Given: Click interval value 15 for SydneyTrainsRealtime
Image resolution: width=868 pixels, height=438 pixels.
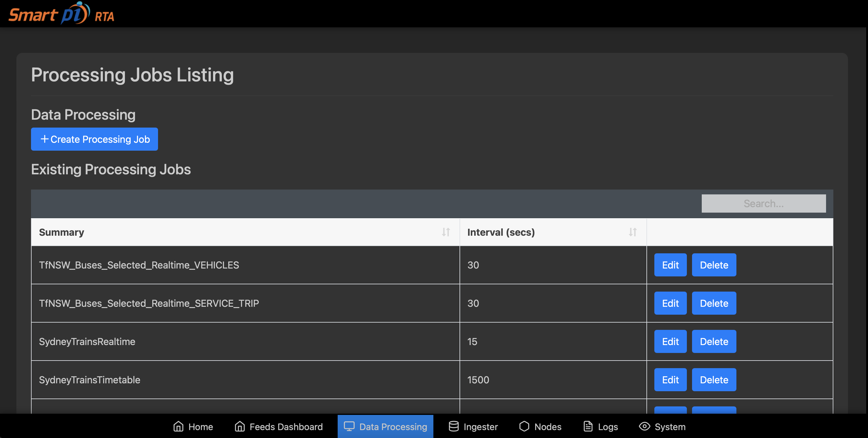Looking at the screenshot, I should [x=472, y=342].
